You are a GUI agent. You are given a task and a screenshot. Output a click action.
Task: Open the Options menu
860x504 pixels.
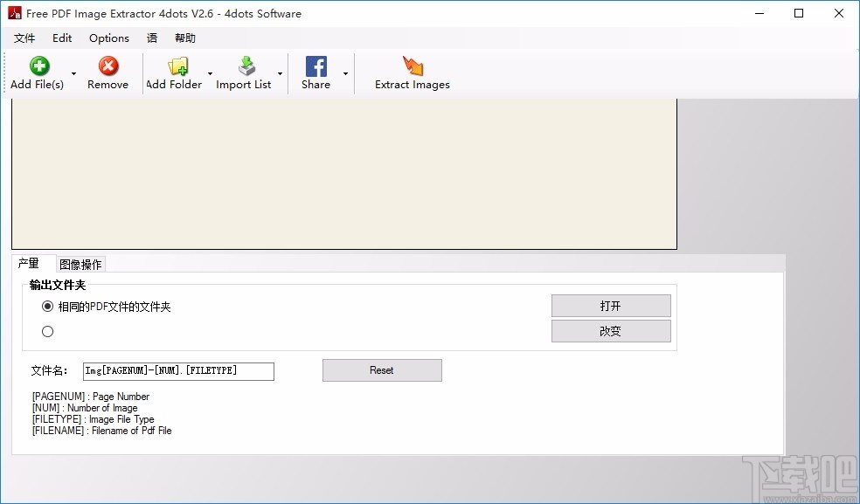[x=108, y=38]
